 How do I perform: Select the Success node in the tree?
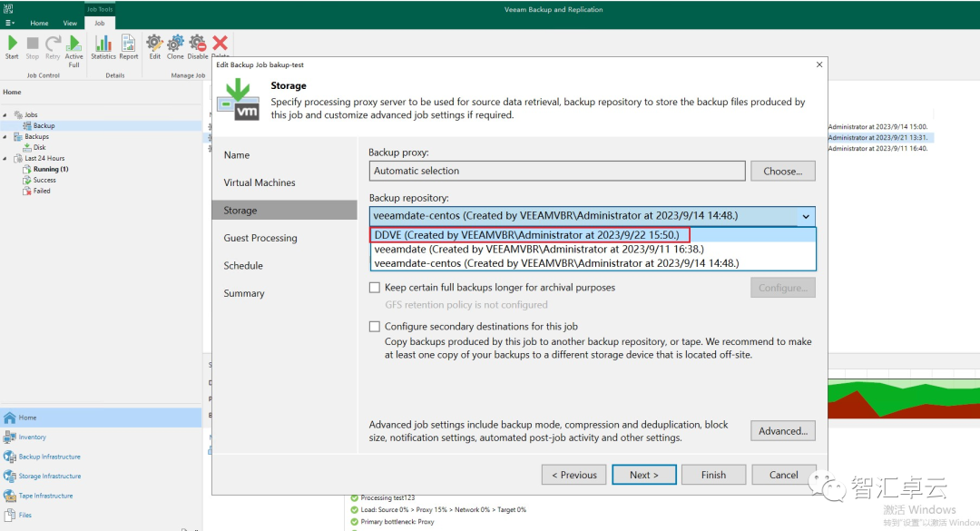(44, 180)
